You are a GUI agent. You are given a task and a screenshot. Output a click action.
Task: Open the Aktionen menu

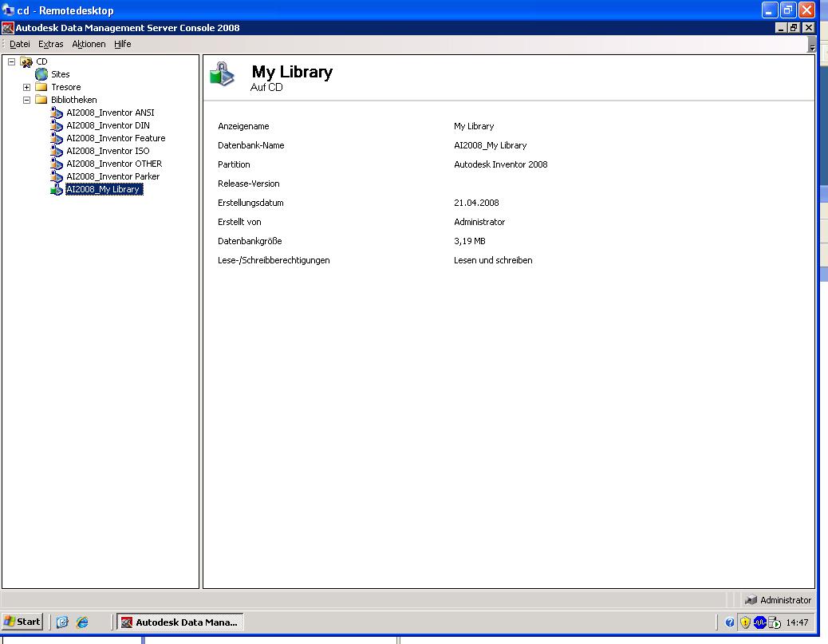click(89, 44)
